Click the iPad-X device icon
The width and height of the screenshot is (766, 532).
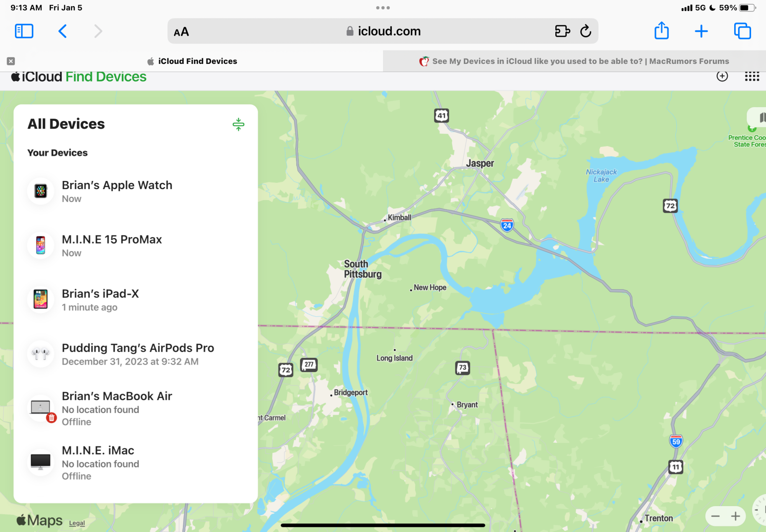pyautogui.click(x=41, y=300)
